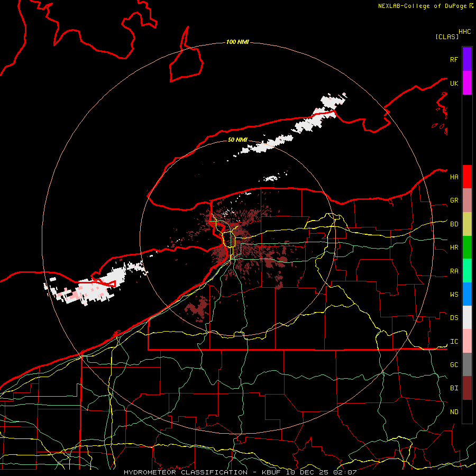Screen dimensions: 476x476
Task: Click the BI legend label
Action: pyautogui.click(x=454, y=388)
